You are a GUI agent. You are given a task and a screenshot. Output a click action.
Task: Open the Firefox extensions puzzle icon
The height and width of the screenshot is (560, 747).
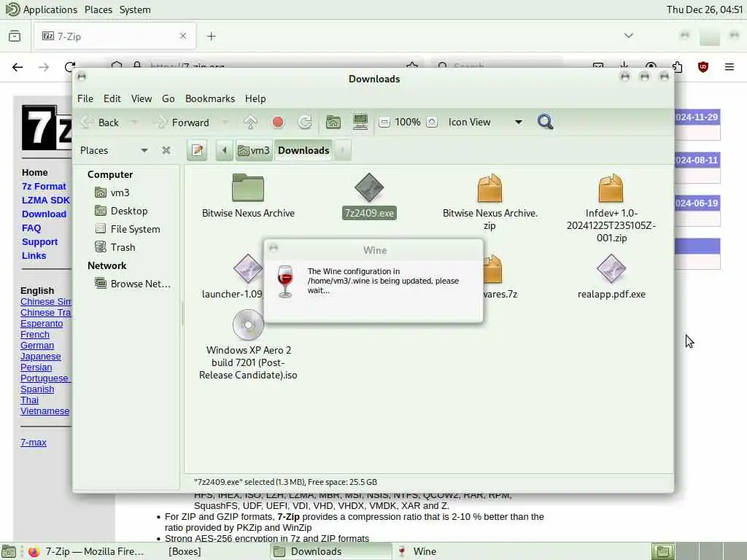677,67
